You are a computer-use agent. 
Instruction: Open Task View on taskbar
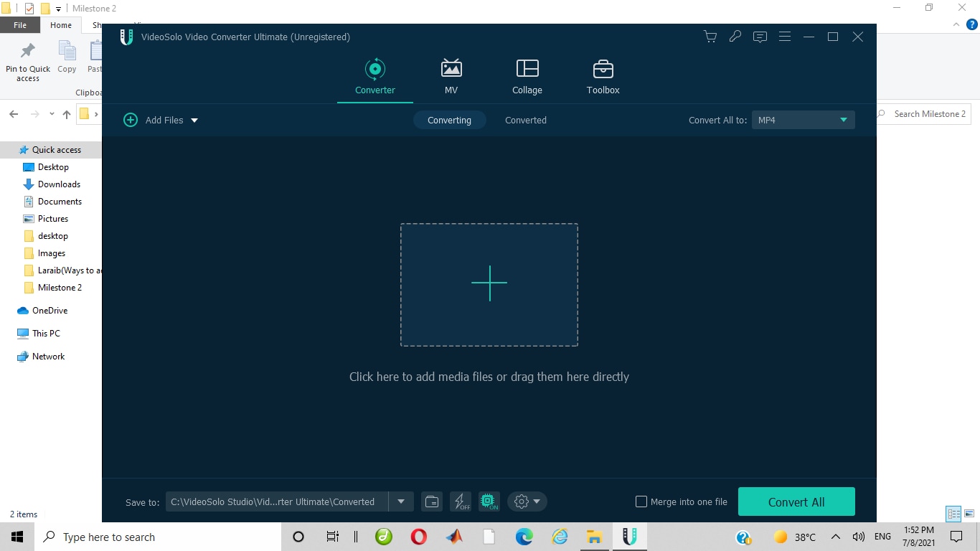(x=332, y=537)
